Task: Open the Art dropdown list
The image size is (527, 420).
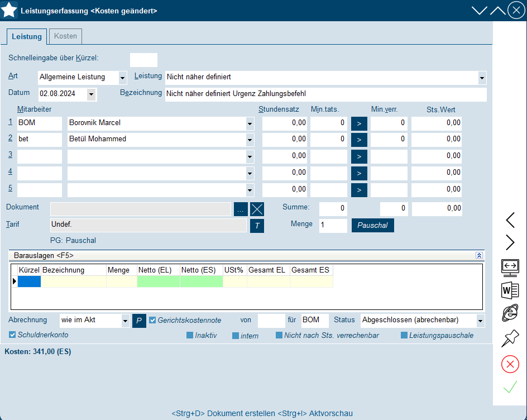Action: [122, 78]
